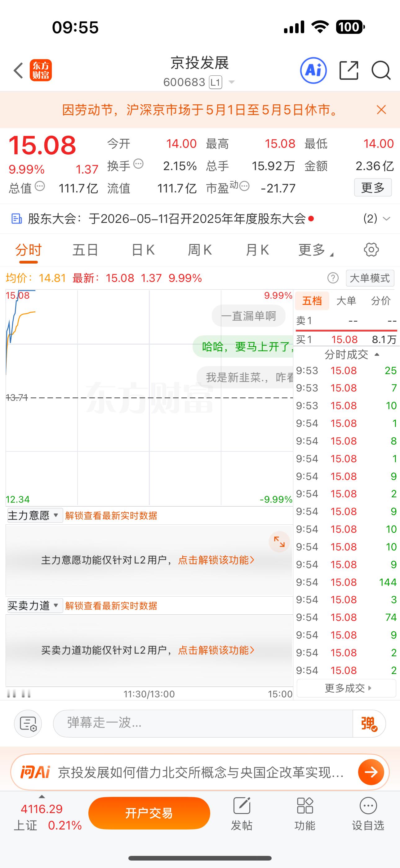
Task: Tap the question mark help icon
Action: [x=333, y=278]
